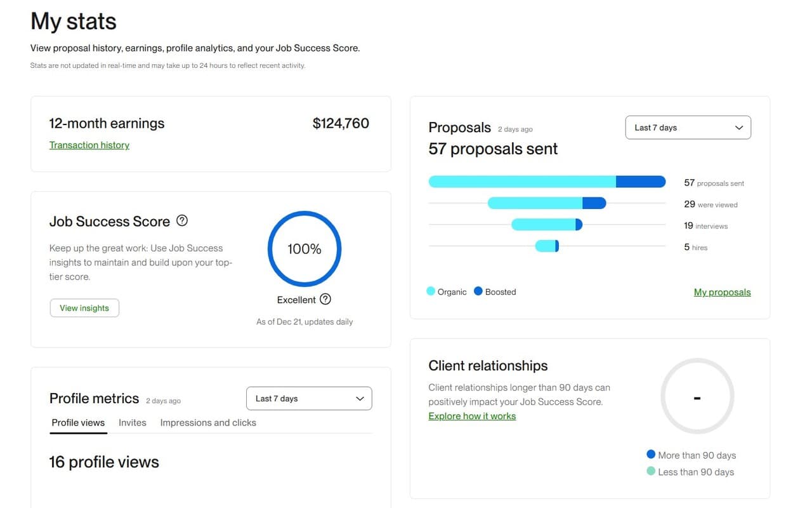
Task: Click the help icon next to Excellent rating
Action: pyautogui.click(x=325, y=299)
